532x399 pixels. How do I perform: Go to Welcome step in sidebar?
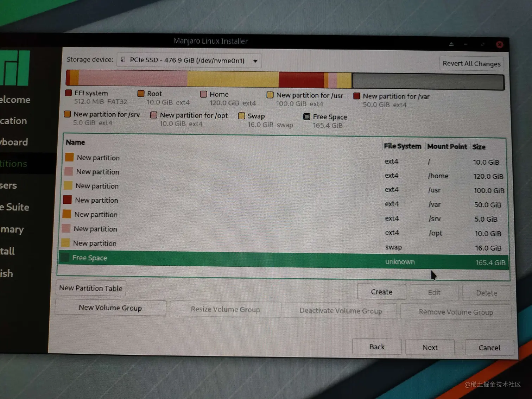coord(15,100)
